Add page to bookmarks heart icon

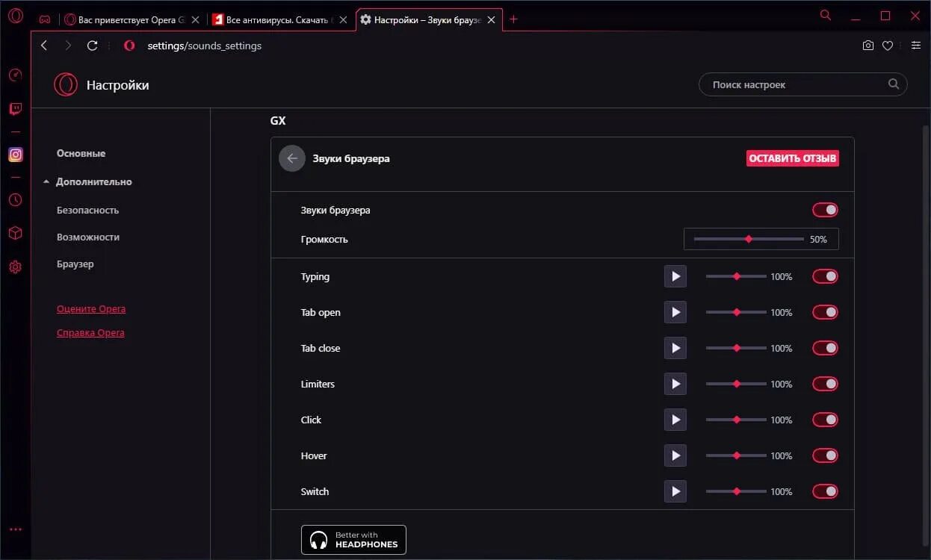tap(888, 46)
